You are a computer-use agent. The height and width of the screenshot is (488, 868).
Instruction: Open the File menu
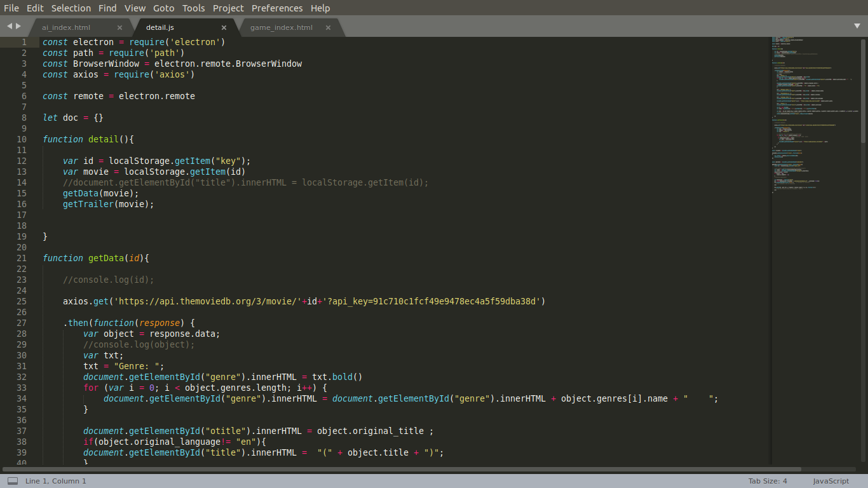point(11,8)
